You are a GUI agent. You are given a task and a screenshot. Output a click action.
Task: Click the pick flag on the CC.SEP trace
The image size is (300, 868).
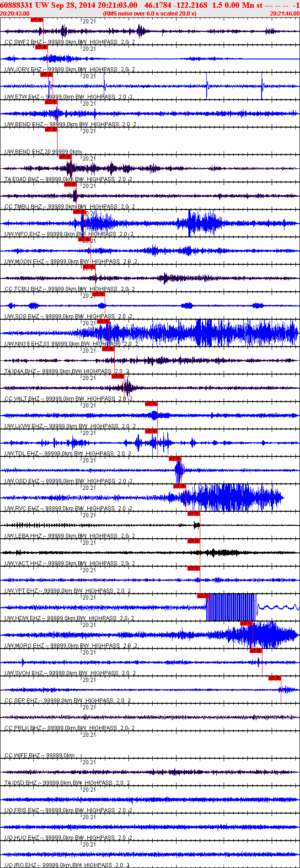click(x=275, y=678)
